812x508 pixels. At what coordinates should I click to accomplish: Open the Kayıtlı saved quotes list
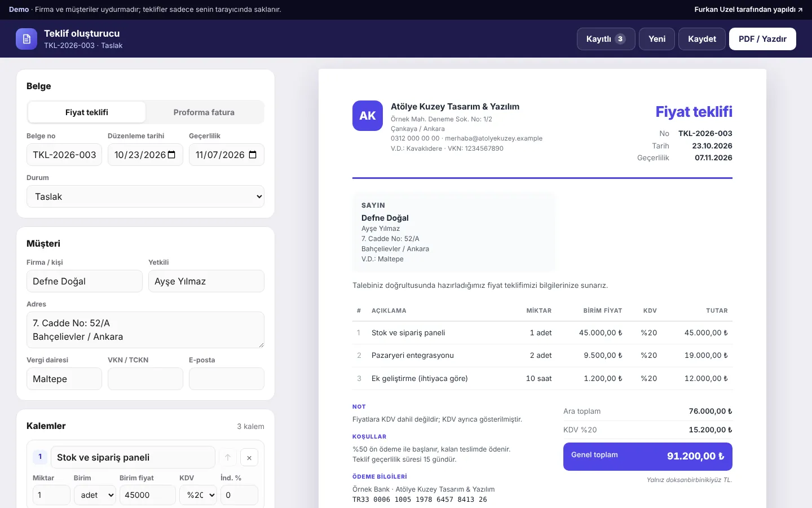pyautogui.click(x=606, y=39)
